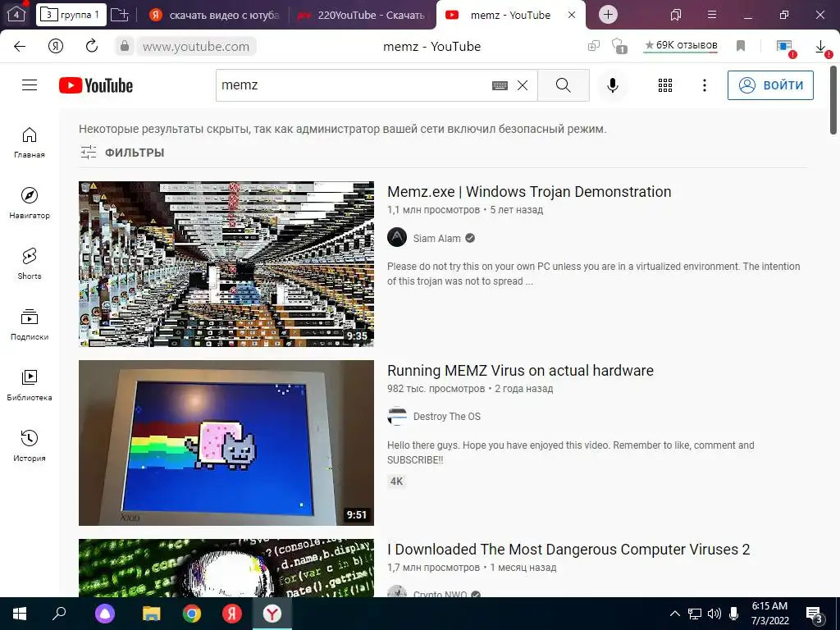840x630 pixels.
Task: Open Windows Start menu
Action: click(20, 614)
